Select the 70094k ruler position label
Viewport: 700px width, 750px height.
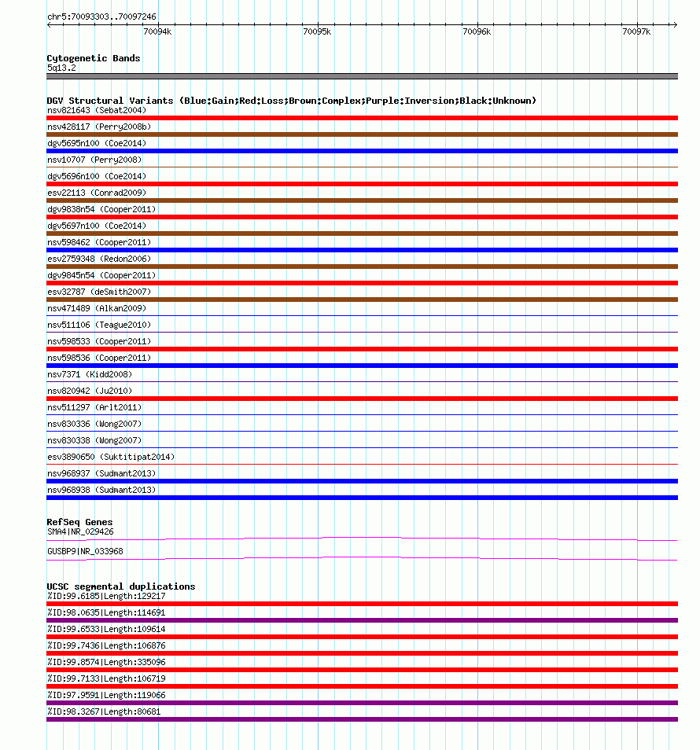(x=157, y=32)
